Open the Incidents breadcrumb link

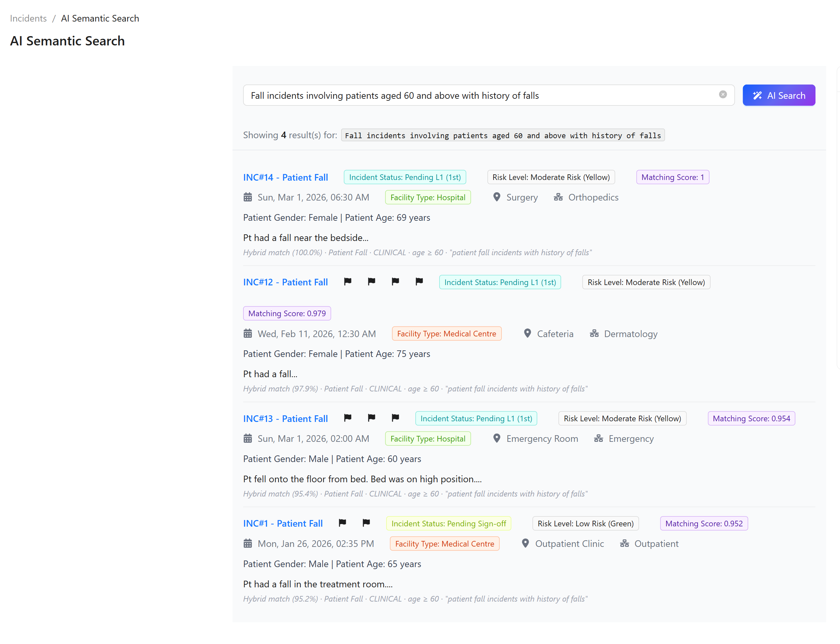coord(28,19)
